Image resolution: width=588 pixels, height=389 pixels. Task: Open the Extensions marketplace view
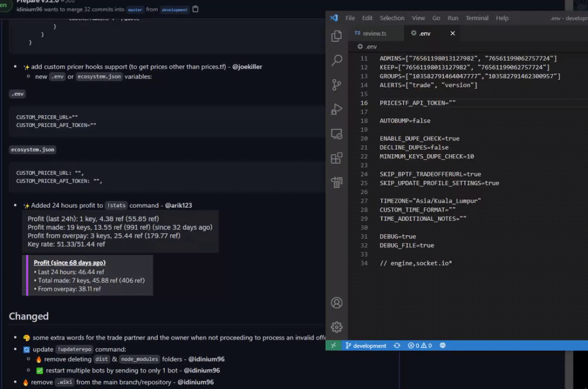pos(336,157)
